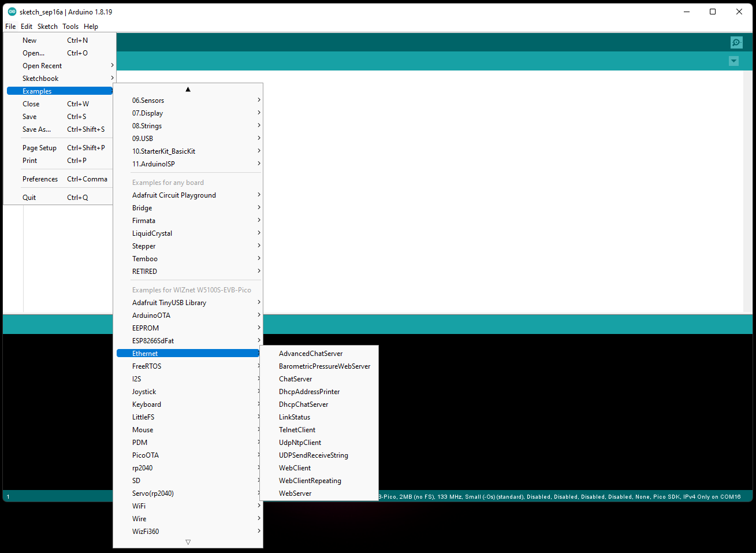Open Arduino Preferences

40,179
